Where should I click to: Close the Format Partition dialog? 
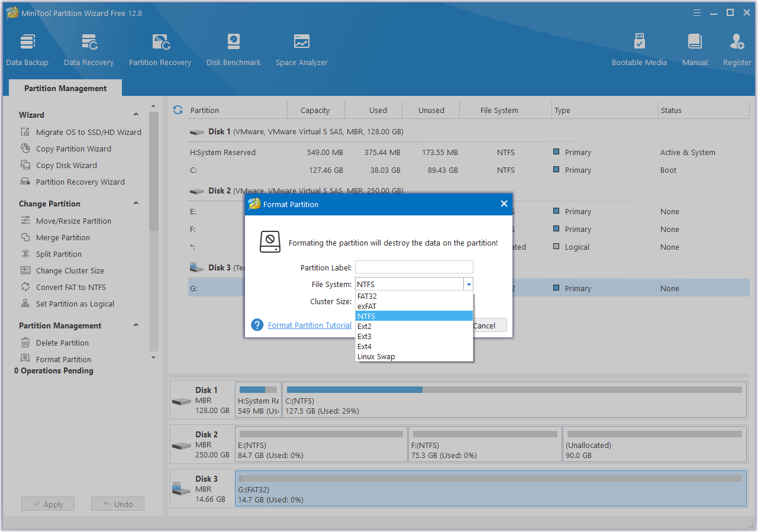point(504,204)
